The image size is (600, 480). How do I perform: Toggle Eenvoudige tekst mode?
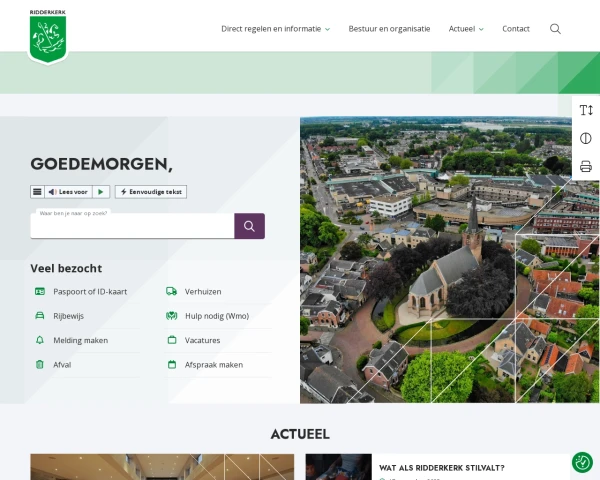(151, 191)
